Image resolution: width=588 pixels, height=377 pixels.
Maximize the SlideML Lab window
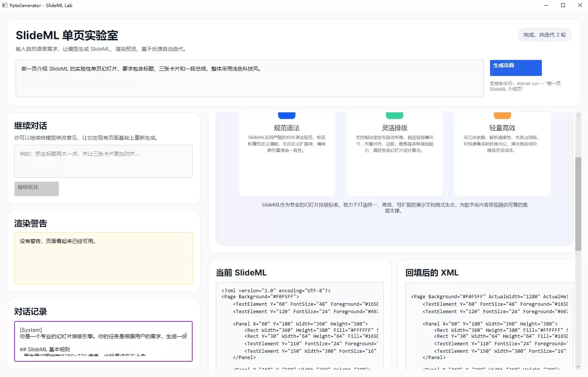pos(563,5)
